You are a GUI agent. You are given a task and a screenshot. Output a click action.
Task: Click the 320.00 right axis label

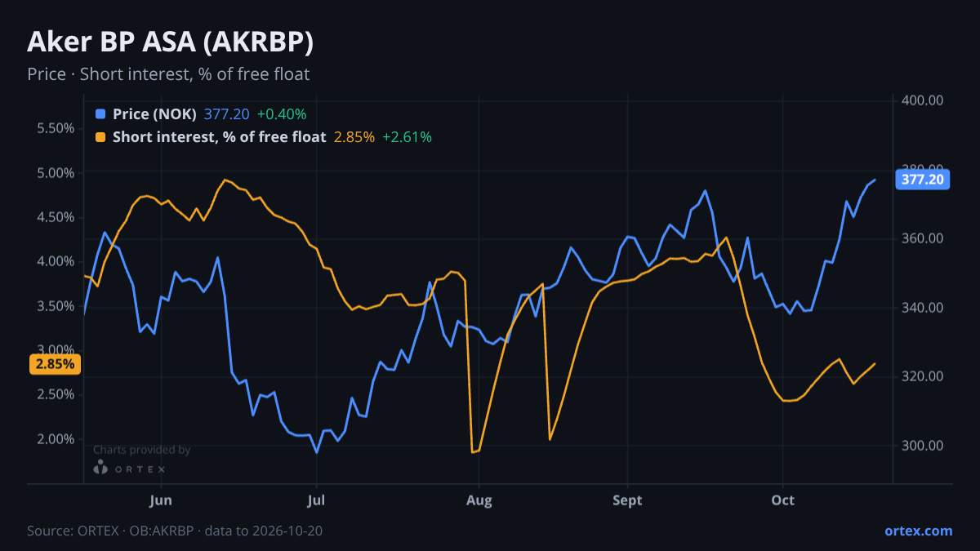[x=923, y=376]
